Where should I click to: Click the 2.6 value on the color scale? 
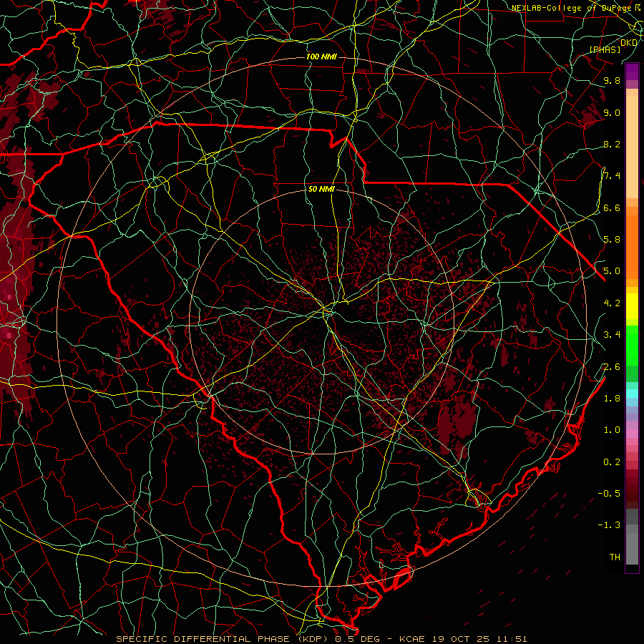coord(612,367)
